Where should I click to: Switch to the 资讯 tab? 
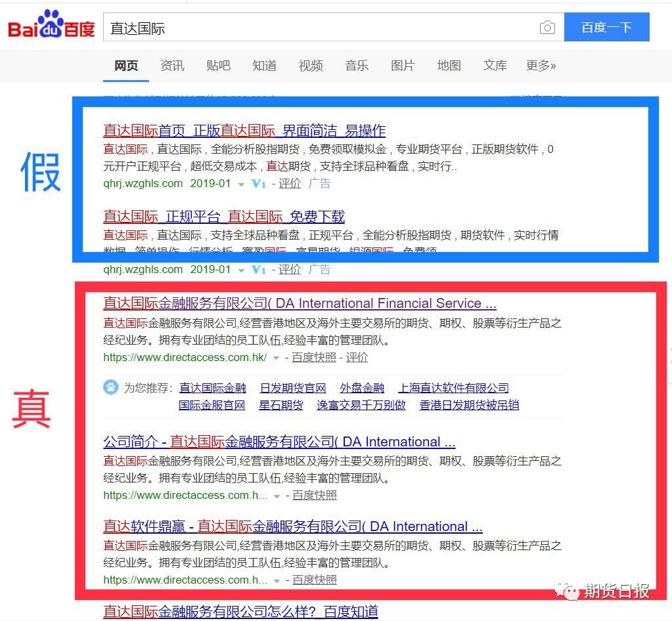click(x=172, y=66)
